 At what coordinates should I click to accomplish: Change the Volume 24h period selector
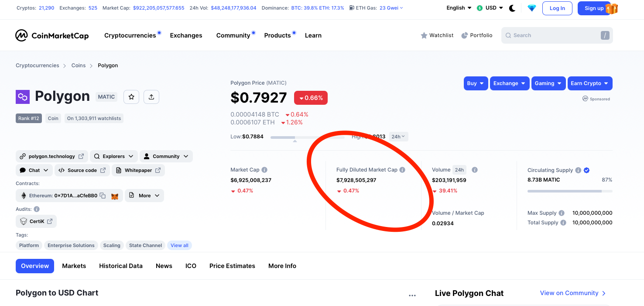click(459, 170)
